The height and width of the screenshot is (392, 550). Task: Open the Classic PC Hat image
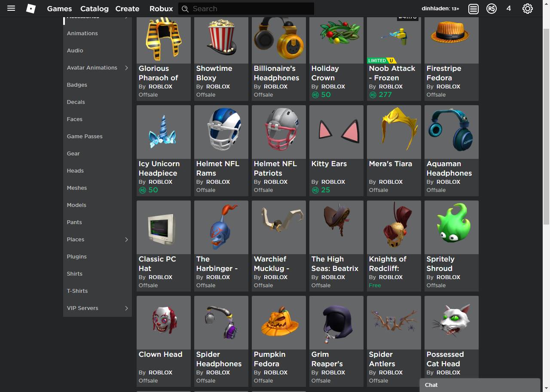(x=164, y=228)
